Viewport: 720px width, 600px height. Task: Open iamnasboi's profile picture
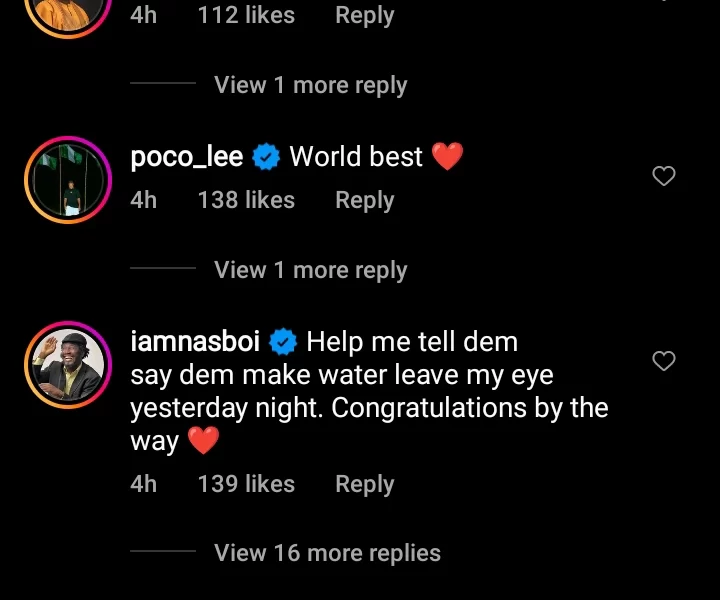[x=66, y=366]
